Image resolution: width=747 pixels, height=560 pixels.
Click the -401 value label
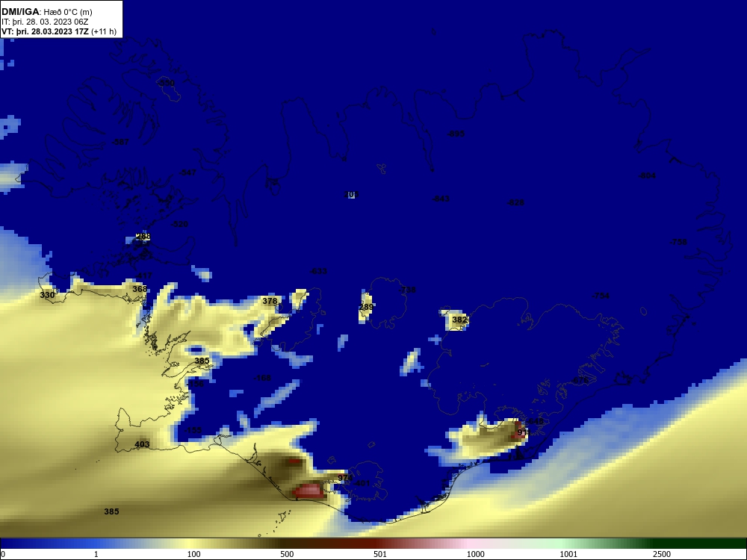[x=362, y=483]
